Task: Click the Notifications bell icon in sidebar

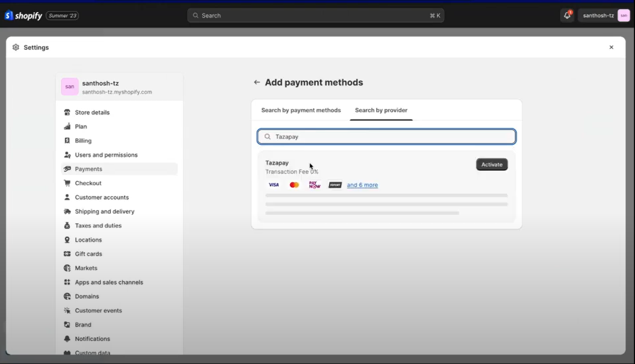Action: [67, 339]
